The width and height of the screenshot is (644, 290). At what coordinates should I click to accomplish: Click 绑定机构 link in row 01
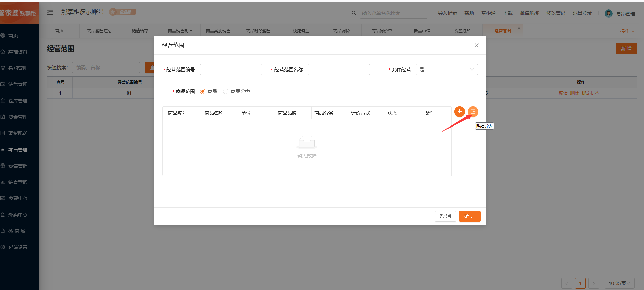590,93
